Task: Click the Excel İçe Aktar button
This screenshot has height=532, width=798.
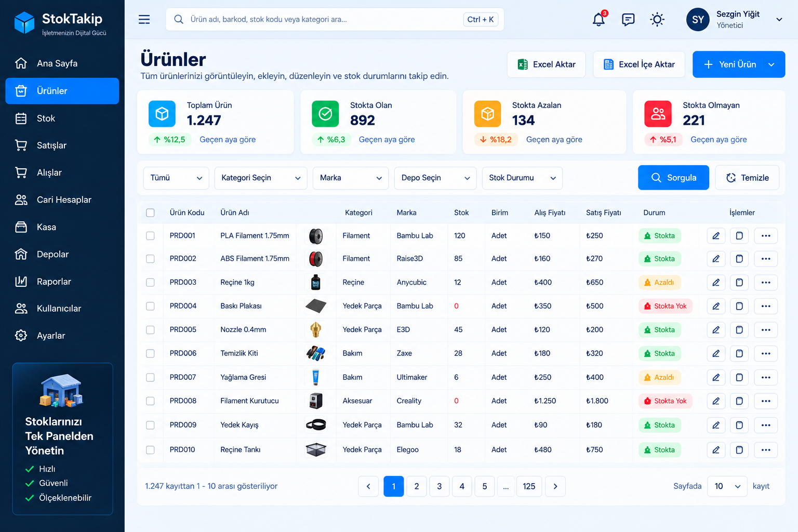Action: pyautogui.click(x=639, y=64)
